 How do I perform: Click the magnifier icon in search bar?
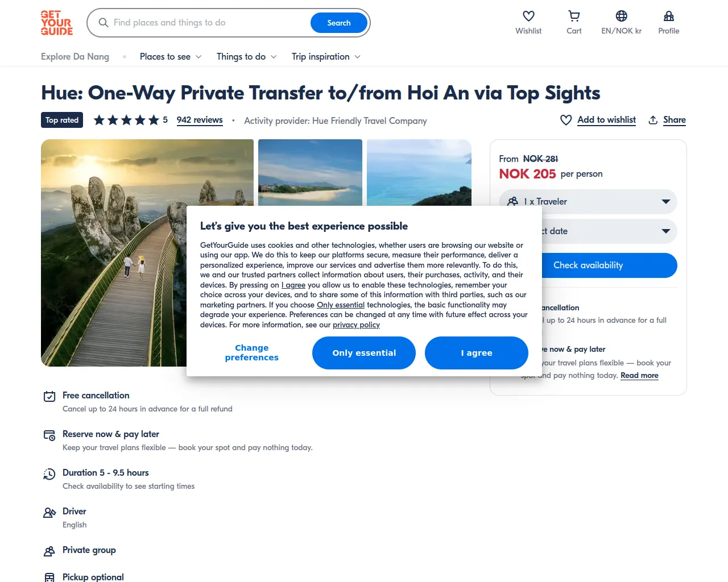pos(104,23)
